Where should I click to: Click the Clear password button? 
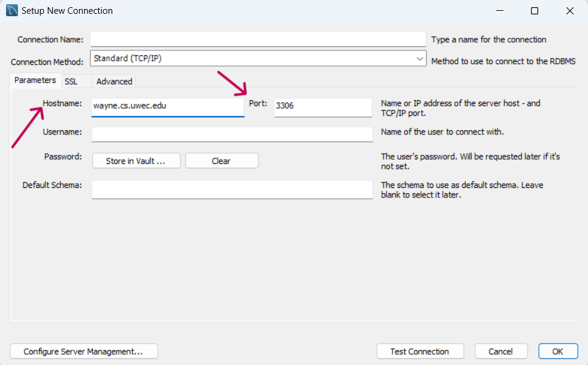(x=221, y=161)
